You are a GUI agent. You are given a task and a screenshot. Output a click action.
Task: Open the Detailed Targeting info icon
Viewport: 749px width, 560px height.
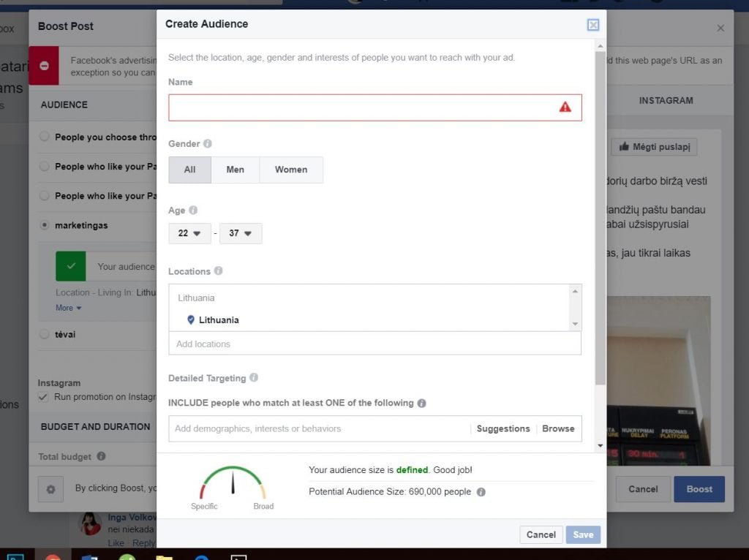click(254, 378)
